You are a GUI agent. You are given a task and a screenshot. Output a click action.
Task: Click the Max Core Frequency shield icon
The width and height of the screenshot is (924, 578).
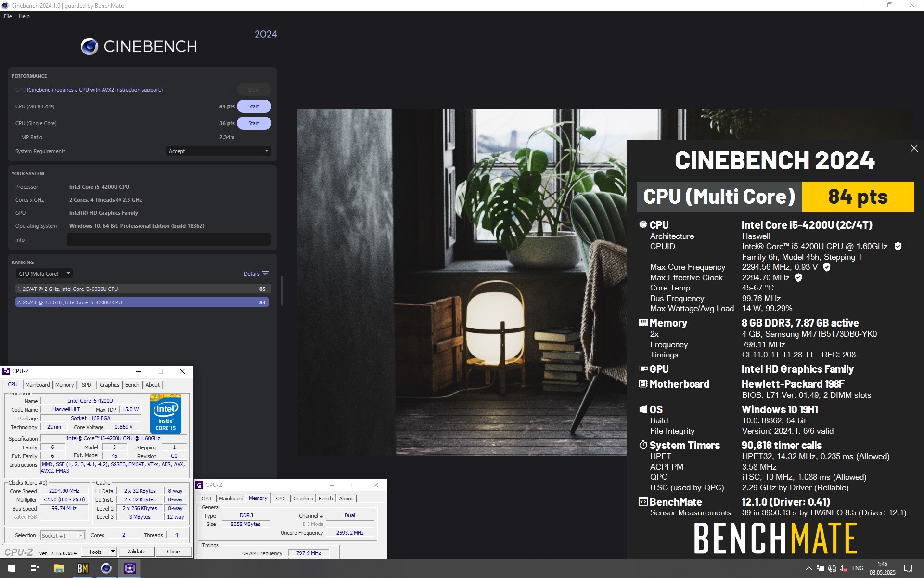[x=827, y=267]
